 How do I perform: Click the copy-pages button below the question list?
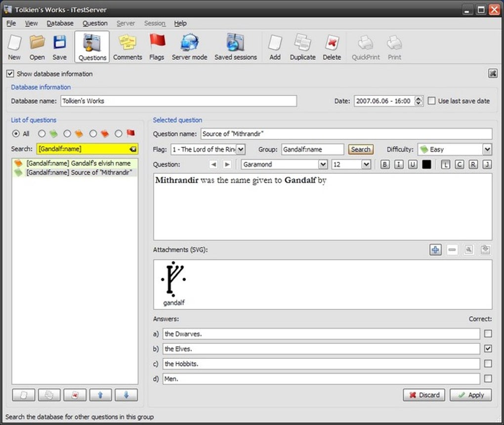[x=49, y=395]
